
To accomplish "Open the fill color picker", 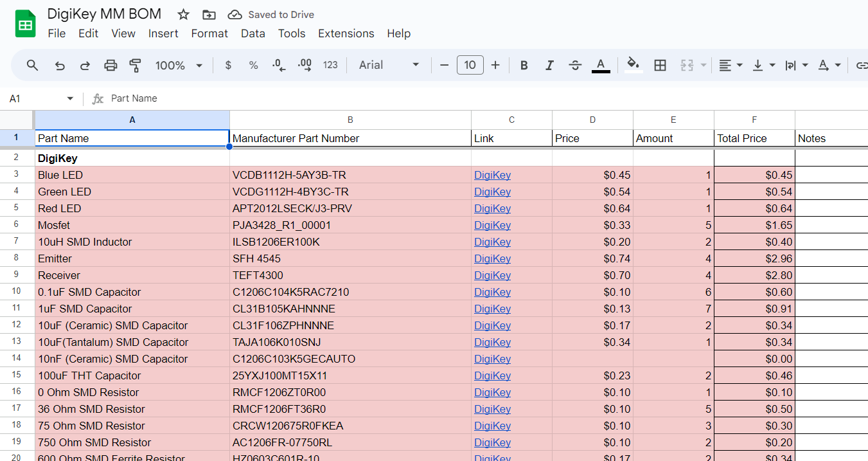I will point(633,65).
